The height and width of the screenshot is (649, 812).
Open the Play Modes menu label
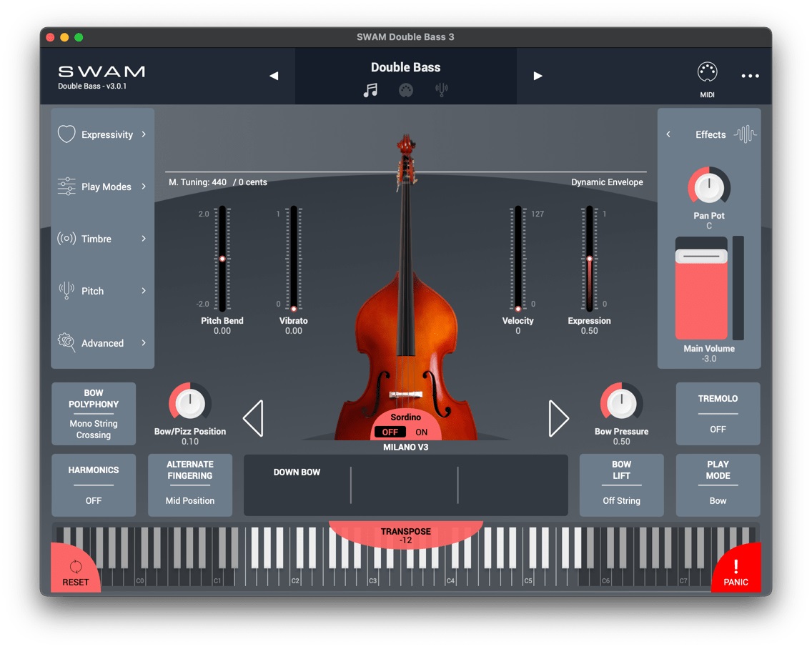[x=107, y=187]
